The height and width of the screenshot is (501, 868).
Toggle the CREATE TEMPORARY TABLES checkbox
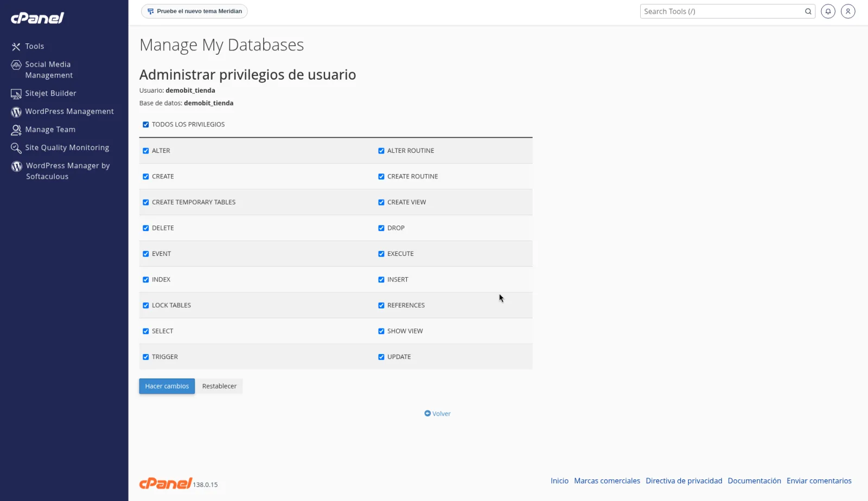click(x=145, y=202)
